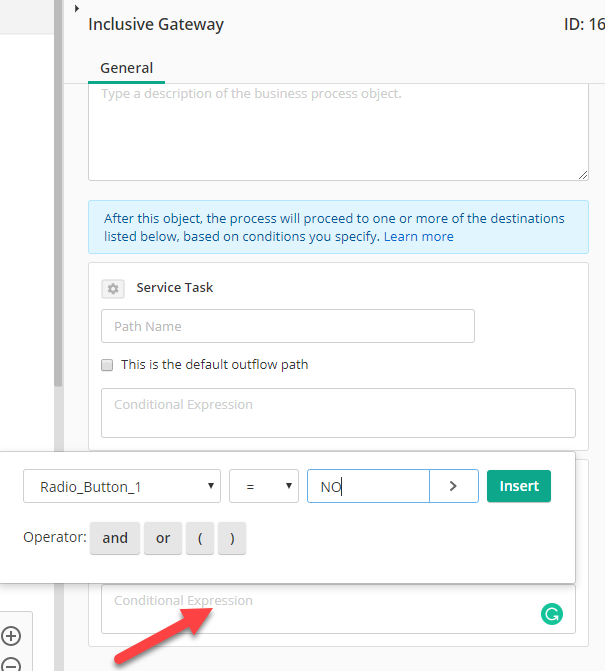
Task: Insert a closing parenthesis operator
Action: [232, 538]
